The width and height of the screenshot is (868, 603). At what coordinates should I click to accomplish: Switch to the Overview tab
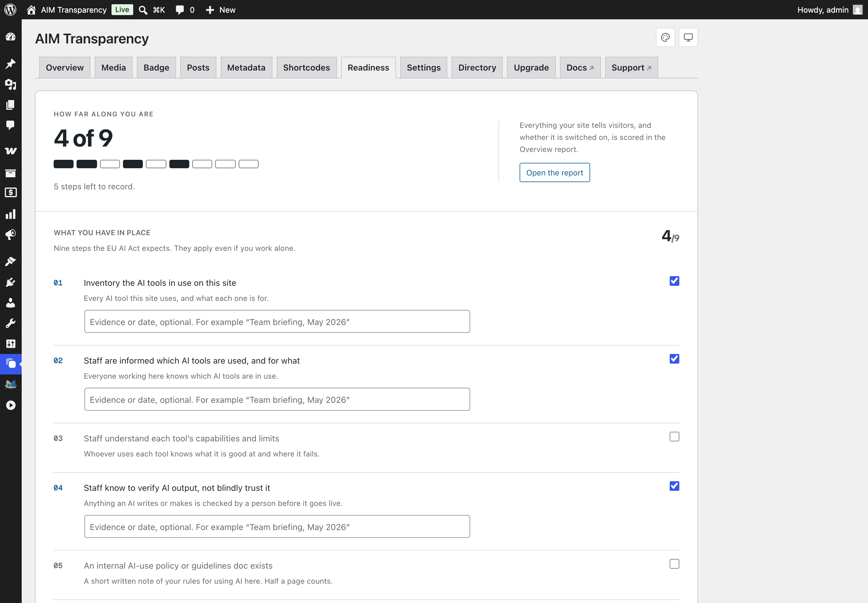[64, 68]
